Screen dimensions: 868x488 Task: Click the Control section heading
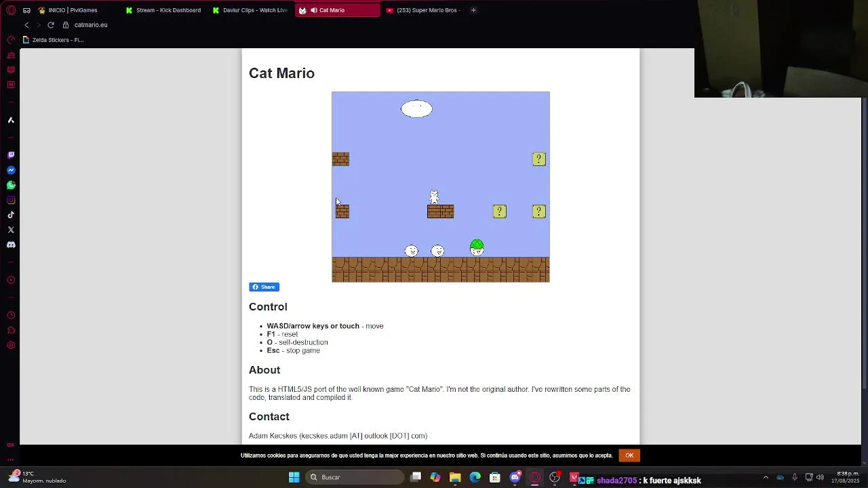[268, 307]
